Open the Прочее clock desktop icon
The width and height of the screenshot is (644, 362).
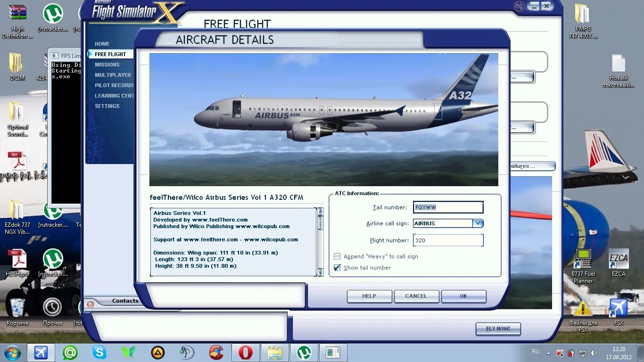52,312
